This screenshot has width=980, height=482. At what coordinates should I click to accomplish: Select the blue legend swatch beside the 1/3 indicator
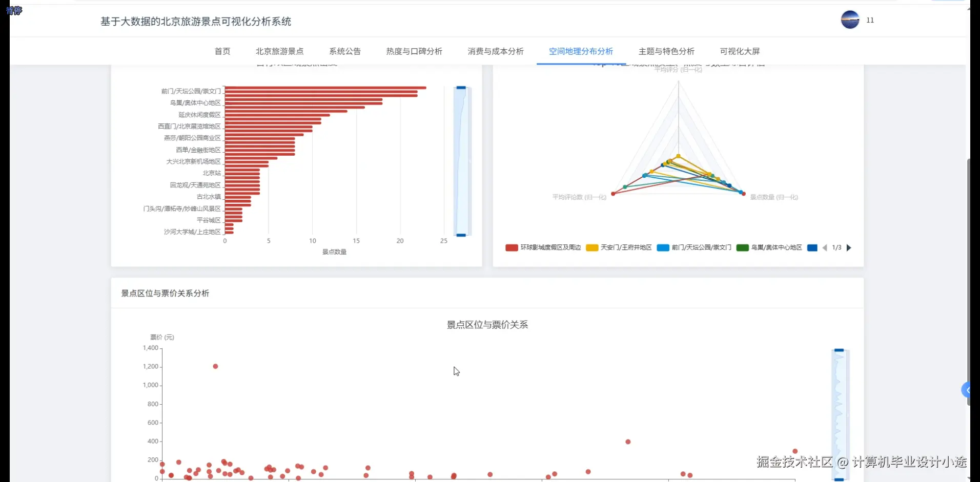[813, 247]
